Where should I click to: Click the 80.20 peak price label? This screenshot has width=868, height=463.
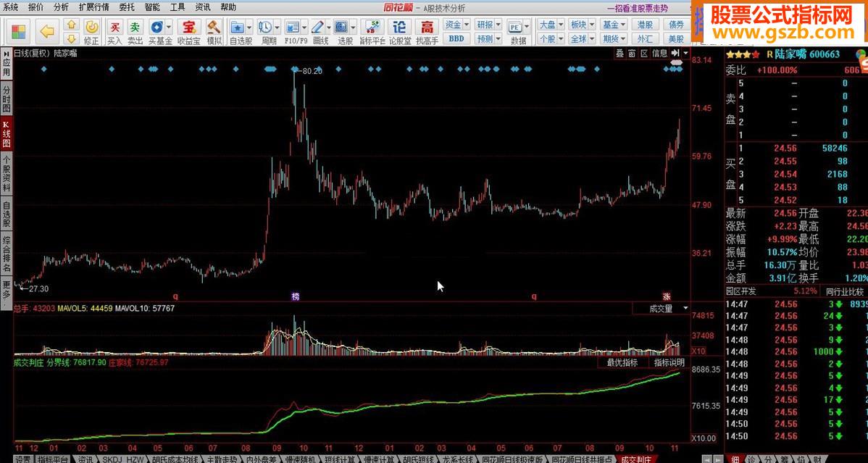click(x=312, y=71)
